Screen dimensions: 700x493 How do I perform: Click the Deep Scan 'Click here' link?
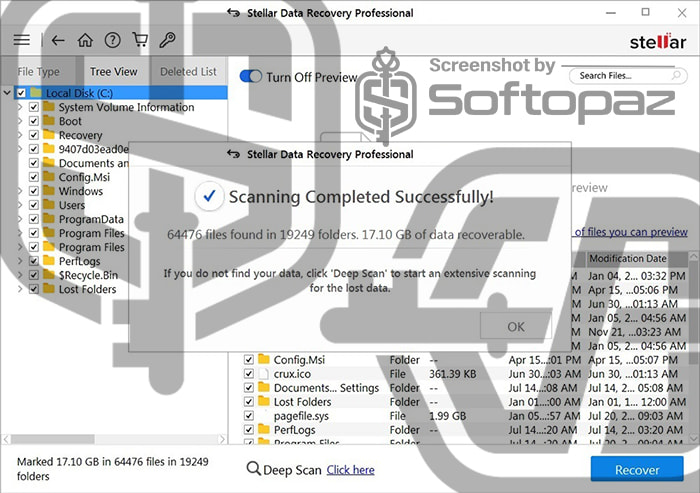point(350,470)
